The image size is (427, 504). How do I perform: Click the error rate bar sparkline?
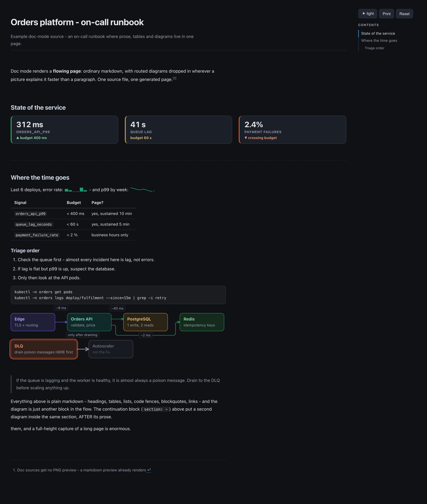point(76,190)
